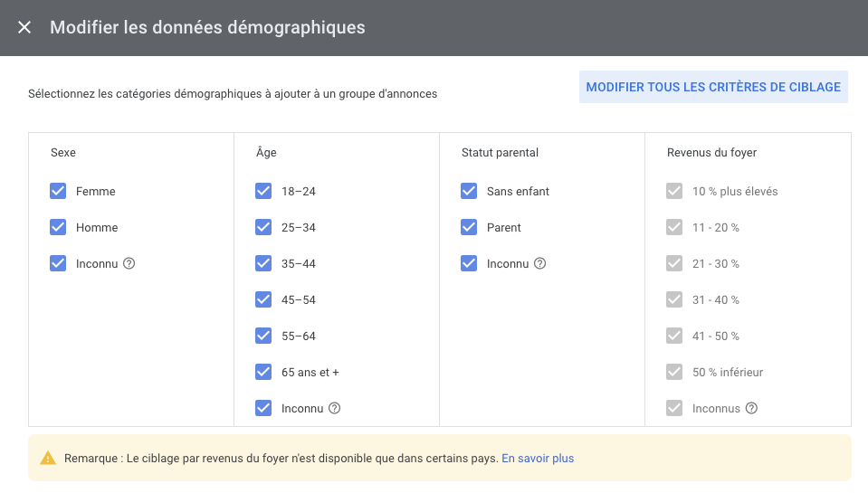Open the En savoir plus link
Screen dimensions: 868x493
[x=538, y=458]
